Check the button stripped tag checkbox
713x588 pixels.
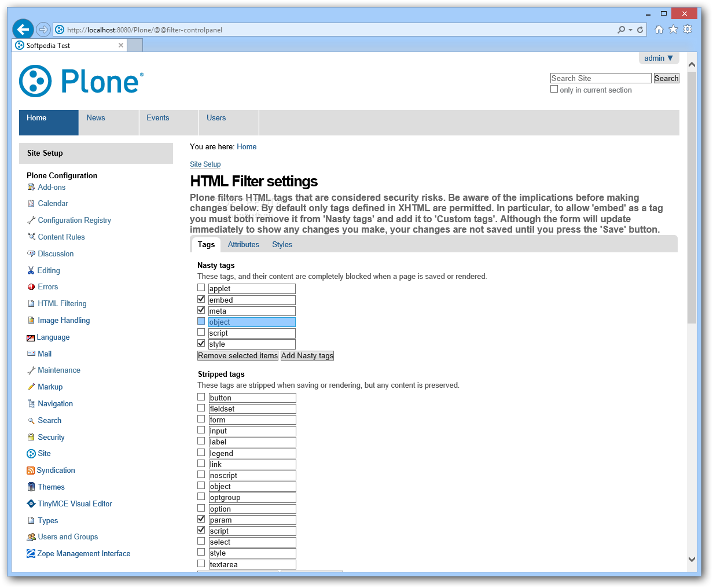click(201, 397)
